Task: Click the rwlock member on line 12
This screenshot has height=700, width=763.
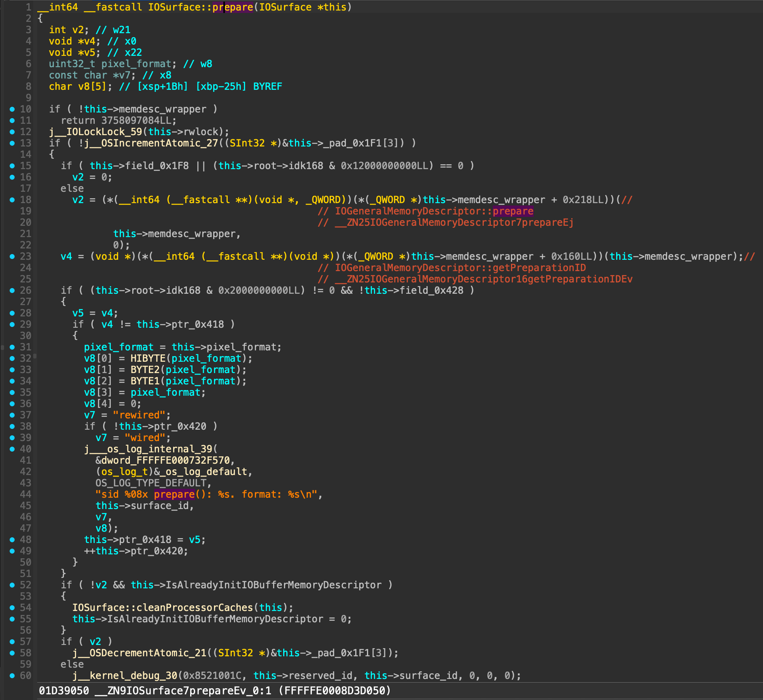Action: [201, 132]
